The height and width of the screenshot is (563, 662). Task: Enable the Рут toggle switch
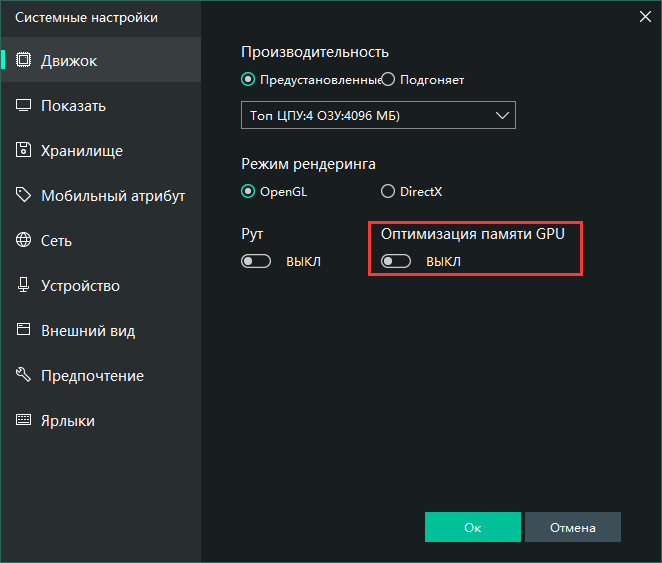click(x=256, y=261)
